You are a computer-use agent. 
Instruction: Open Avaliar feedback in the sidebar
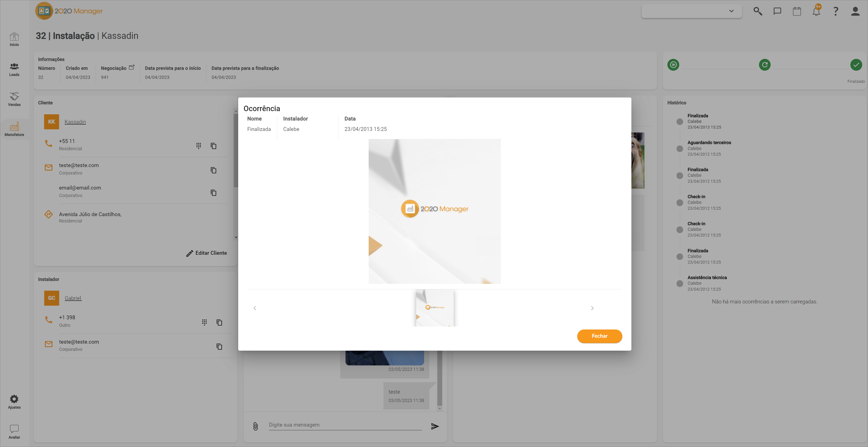click(14, 432)
